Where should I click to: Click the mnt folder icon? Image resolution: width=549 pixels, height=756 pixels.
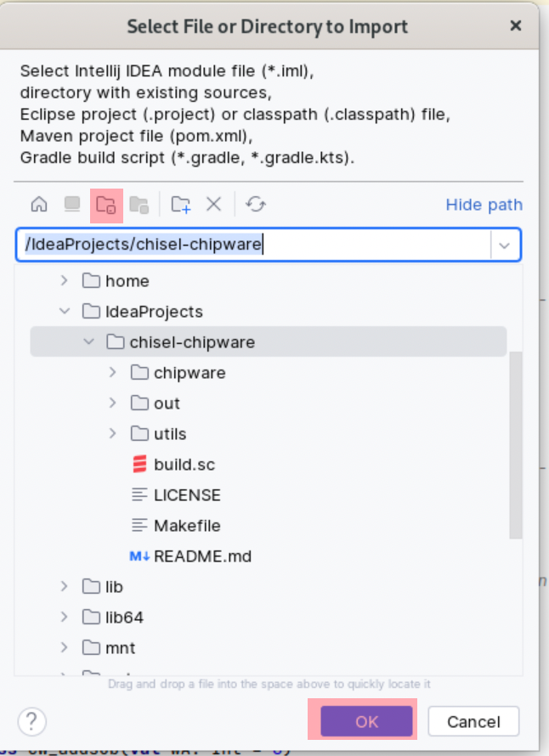click(x=91, y=648)
